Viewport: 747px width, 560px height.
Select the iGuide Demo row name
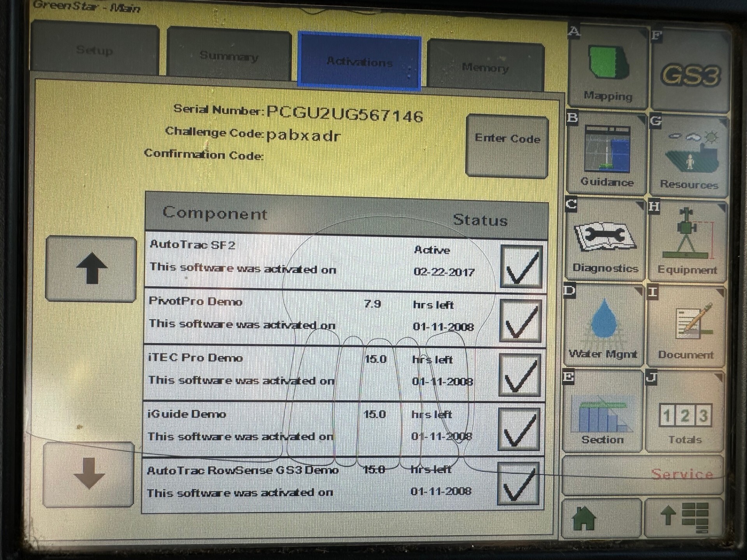click(x=187, y=413)
